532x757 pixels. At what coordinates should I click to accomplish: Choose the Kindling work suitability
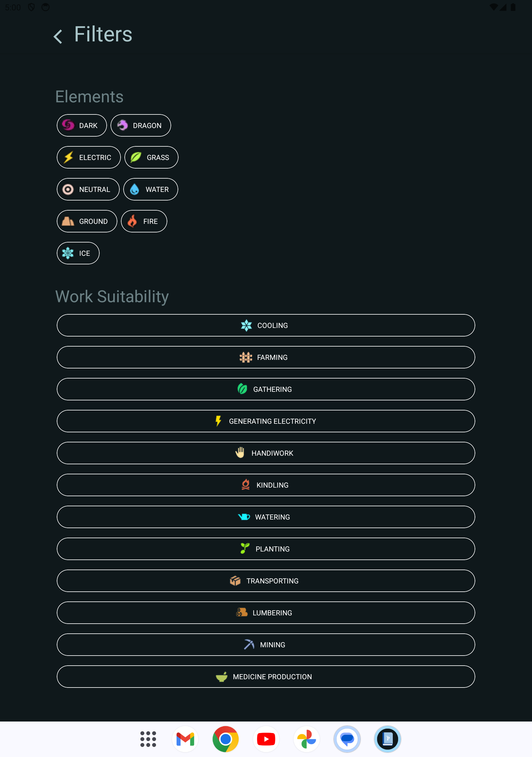pos(266,485)
